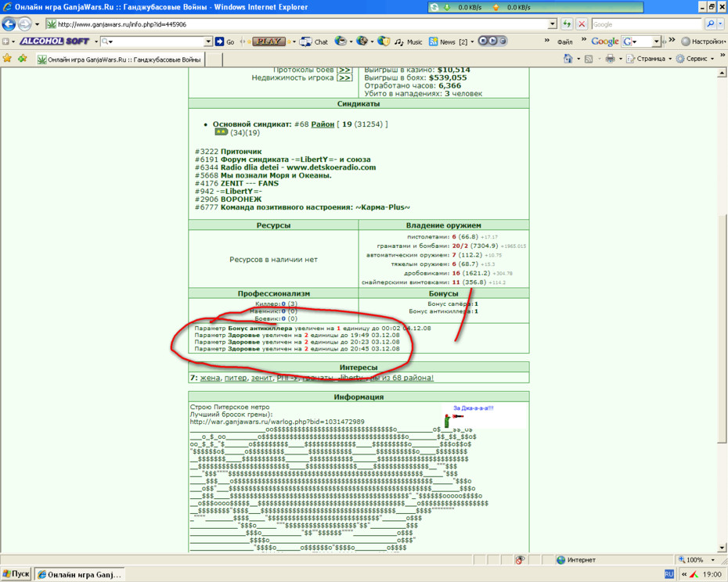
Task: Click the taskbar Онлайн игра Ganj... button
Action: tap(79, 575)
